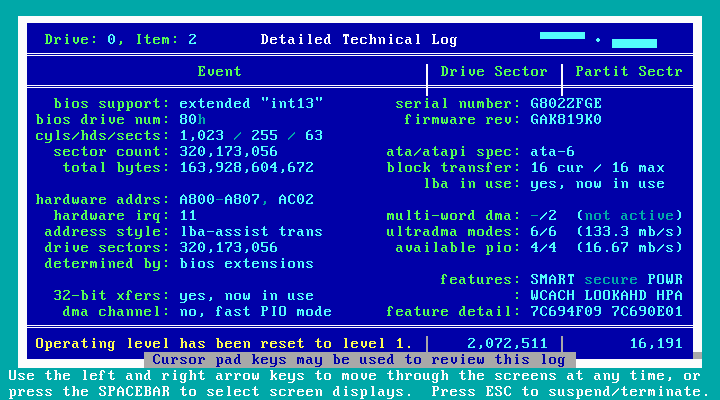This screenshot has width=720, height=400.
Task: Click the "(not active)" multi-word dma status
Action: tap(629, 216)
